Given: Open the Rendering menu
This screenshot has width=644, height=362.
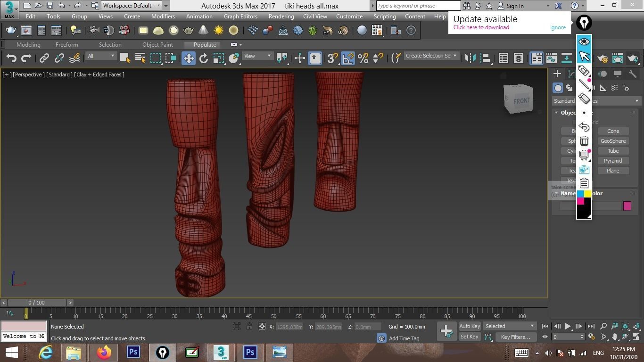Looking at the screenshot, I should (x=281, y=16).
